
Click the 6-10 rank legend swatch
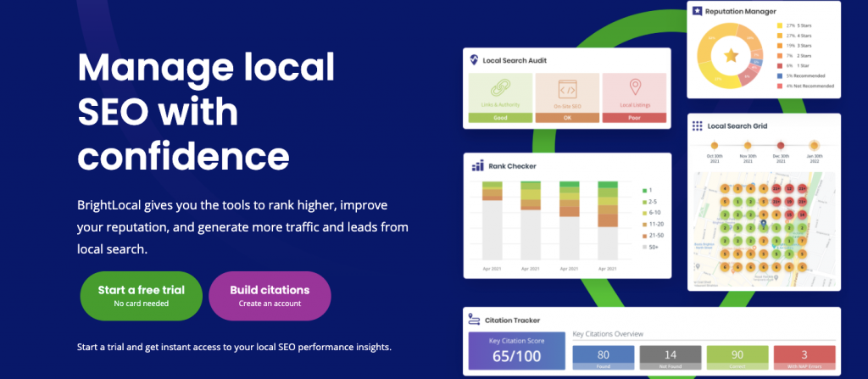pyautogui.click(x=644, y=213)
